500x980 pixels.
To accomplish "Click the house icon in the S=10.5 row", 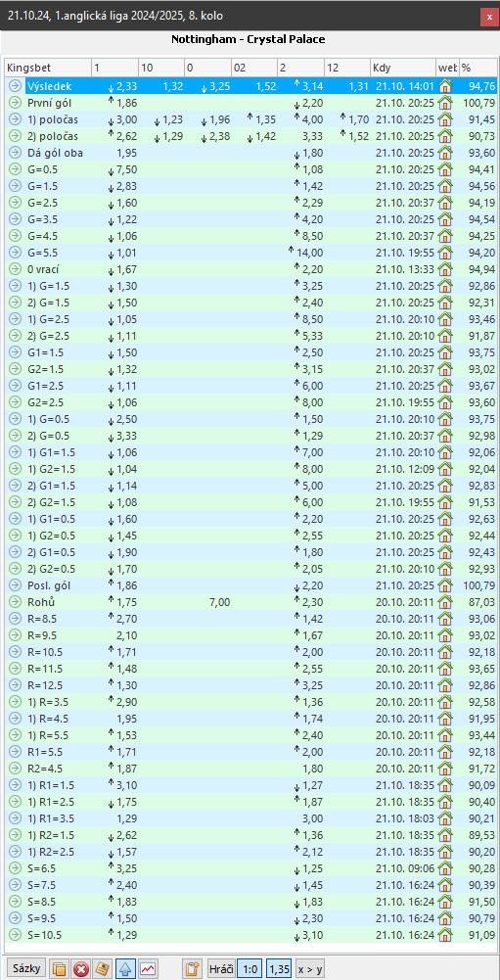I will pos(444,935).
